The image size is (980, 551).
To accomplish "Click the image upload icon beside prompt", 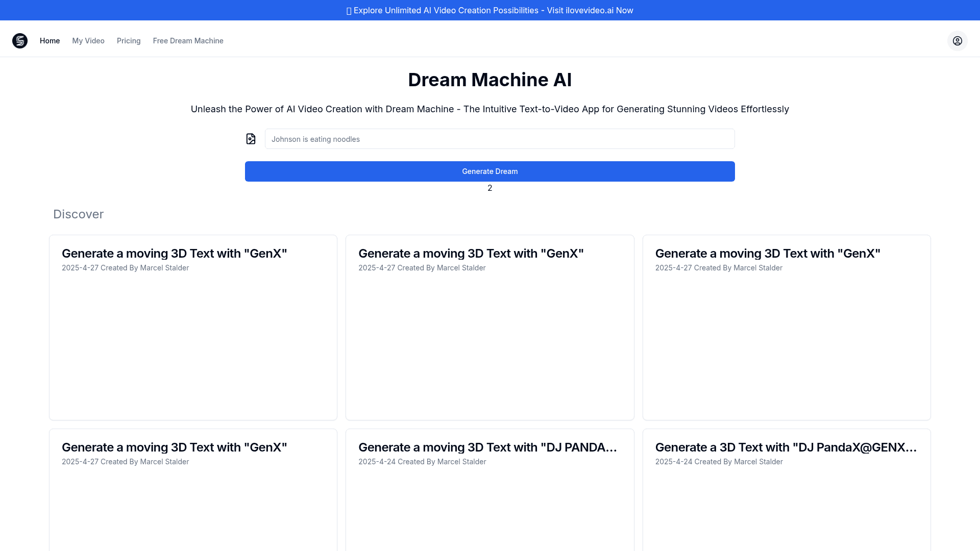I will click(x=251, y=139).
